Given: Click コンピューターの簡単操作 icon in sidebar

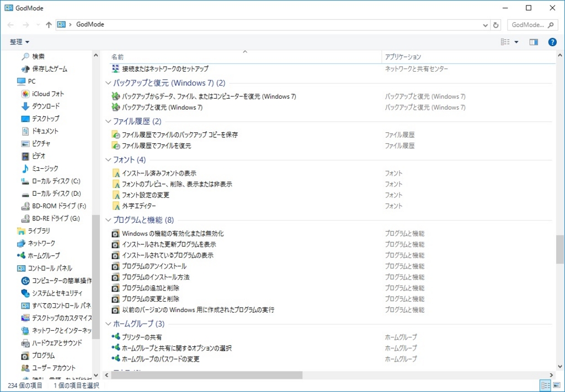Looking at the screenshot, I should coord(25,281).
